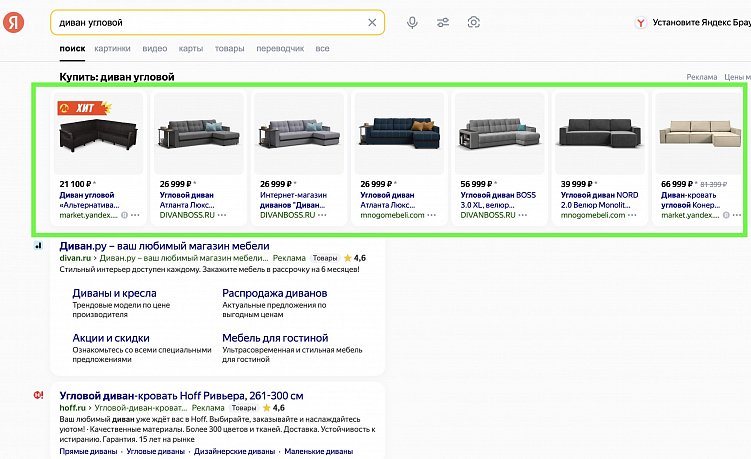The width and height of the screenshot is (751, 459).
Task: Open the Дизайнерские диваны quick link
Action: (234, 451)
